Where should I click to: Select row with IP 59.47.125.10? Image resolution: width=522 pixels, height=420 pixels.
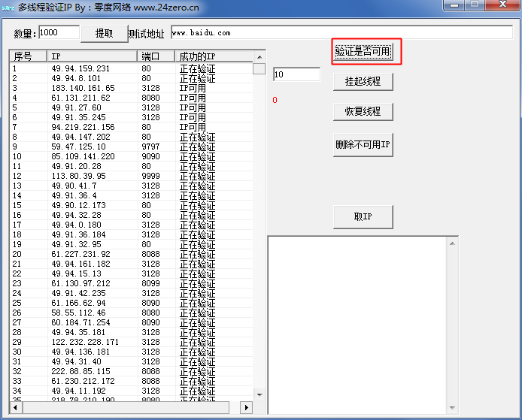pyautogui.click(x=131, y=147)
